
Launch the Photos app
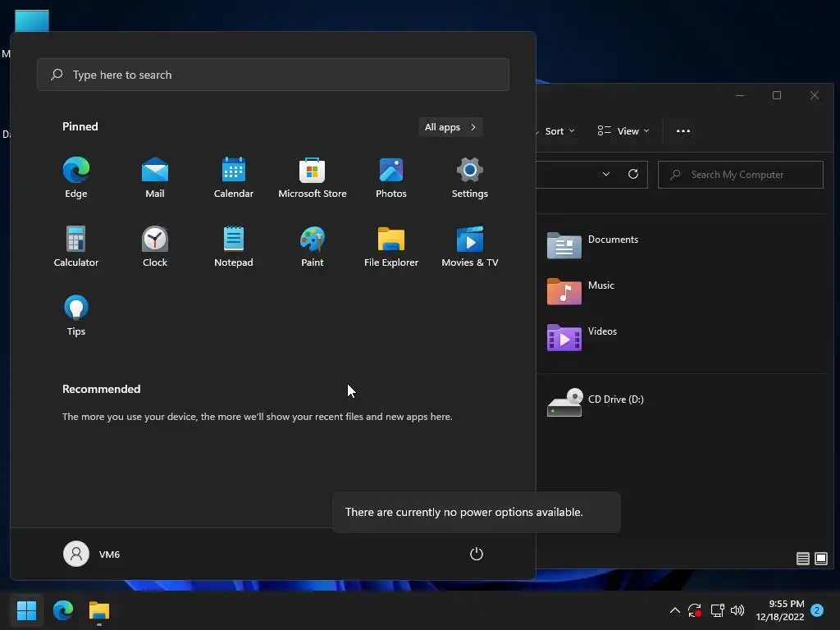tap(391, 178)
